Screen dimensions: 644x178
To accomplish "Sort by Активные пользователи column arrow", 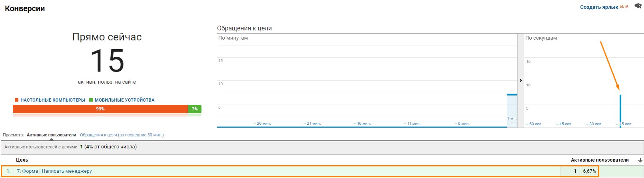I will coord(640,160).
